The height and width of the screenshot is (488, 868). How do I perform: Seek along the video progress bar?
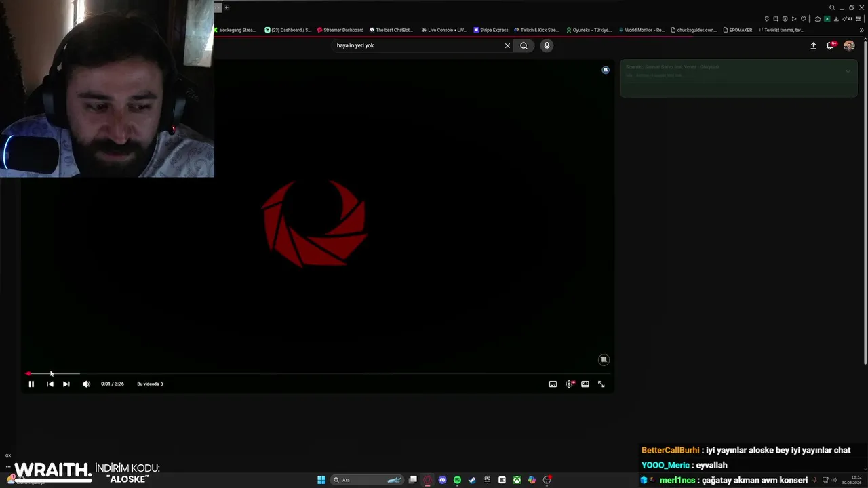pyautogui.click(x=317, y=373)
